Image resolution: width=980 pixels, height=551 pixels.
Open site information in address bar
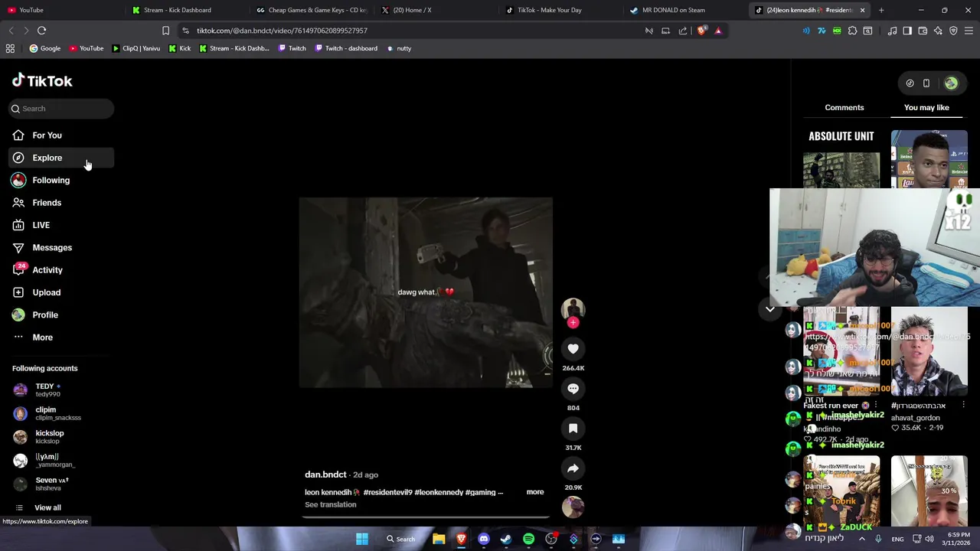point(185,31)
